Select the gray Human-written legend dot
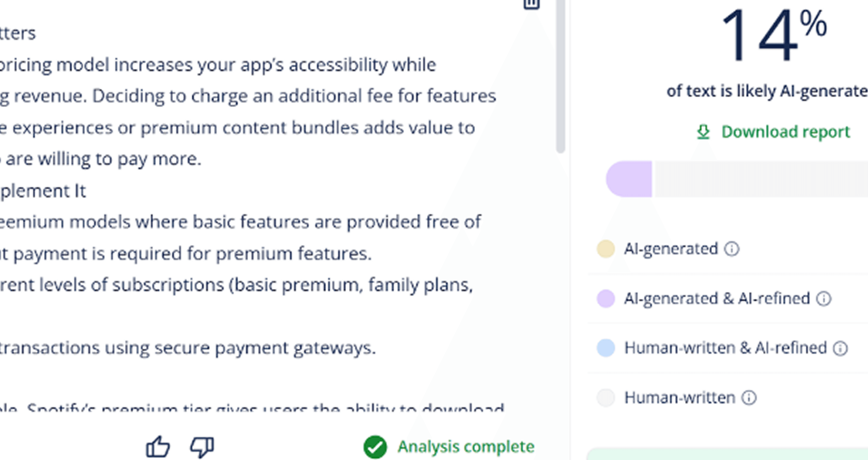The height and width of the screenshot is (460, 868). [x=606, y=398]
